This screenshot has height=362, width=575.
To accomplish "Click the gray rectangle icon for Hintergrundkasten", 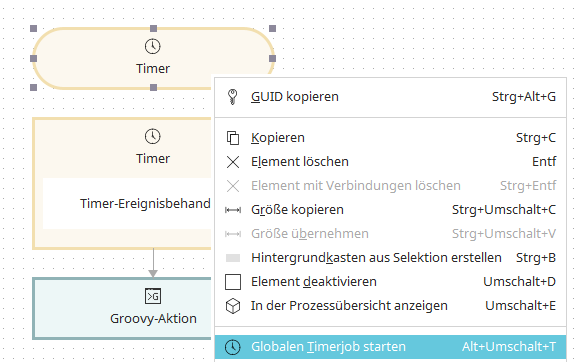I will [x=233, y=258].
